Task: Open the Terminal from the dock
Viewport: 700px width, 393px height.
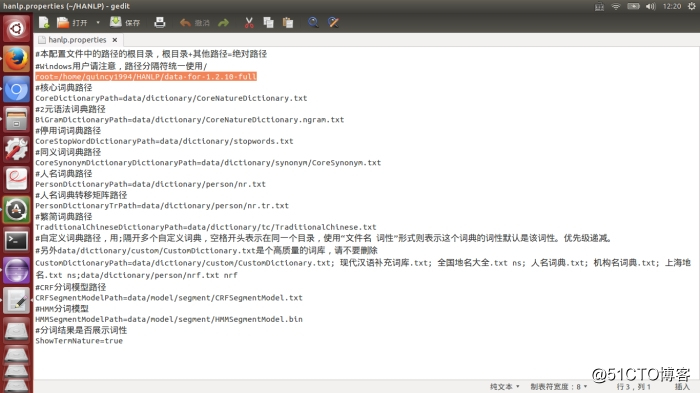Action: tap(17, 240)
